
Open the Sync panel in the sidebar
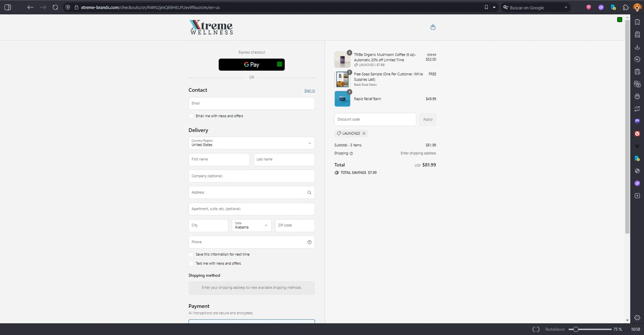(x=637, y=109)
